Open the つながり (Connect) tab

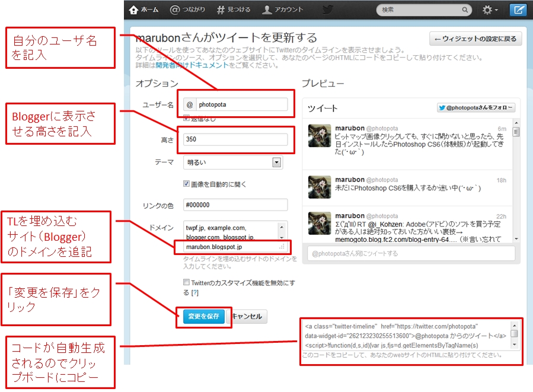click(x=187, y=10)
